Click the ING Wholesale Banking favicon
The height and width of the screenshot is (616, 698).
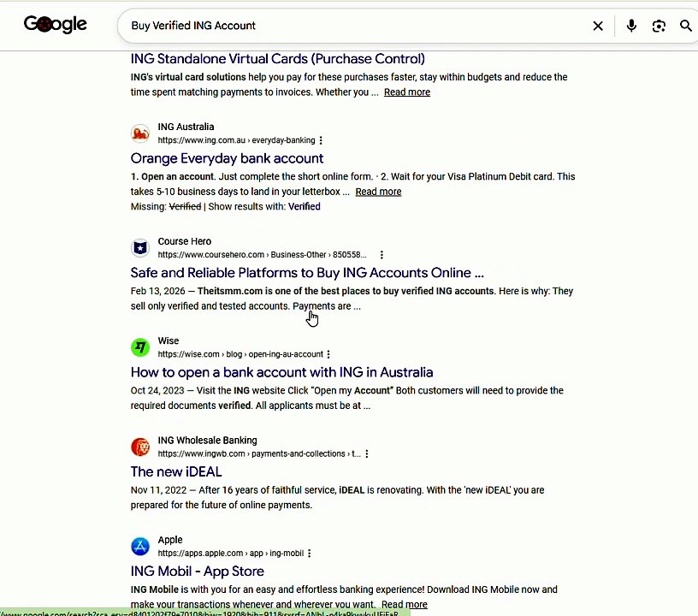point(140,447)
